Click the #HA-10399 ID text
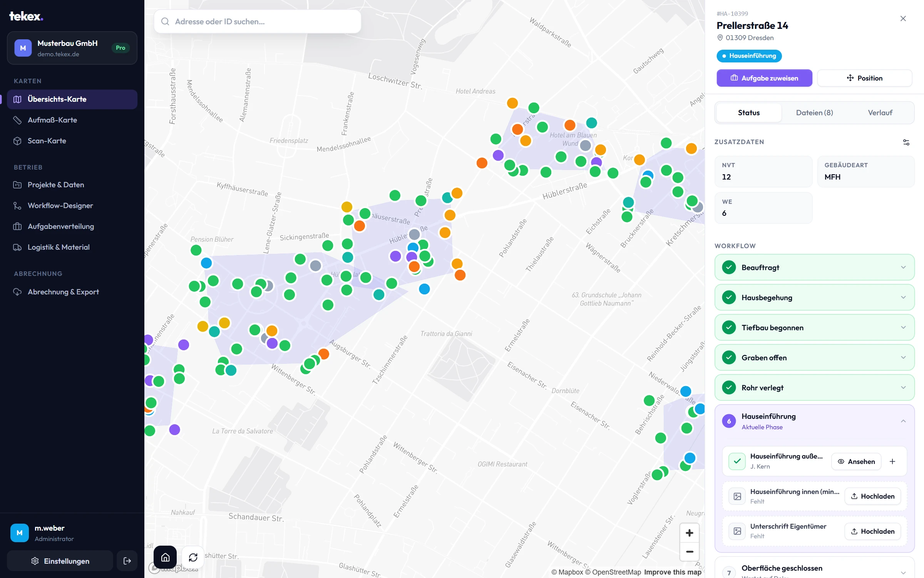 point(732,13)
